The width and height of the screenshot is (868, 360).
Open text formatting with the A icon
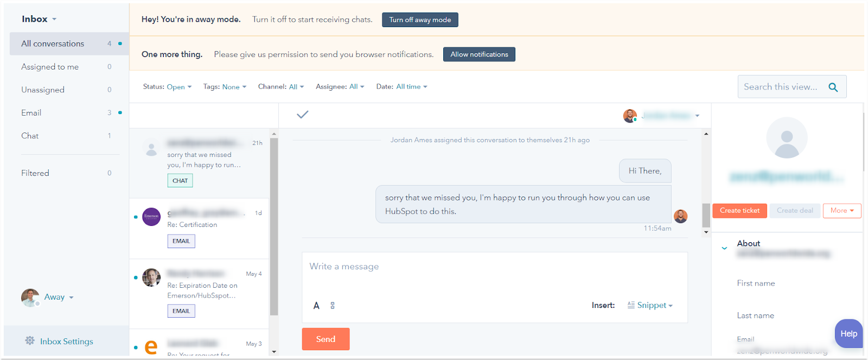pos(316,306)
